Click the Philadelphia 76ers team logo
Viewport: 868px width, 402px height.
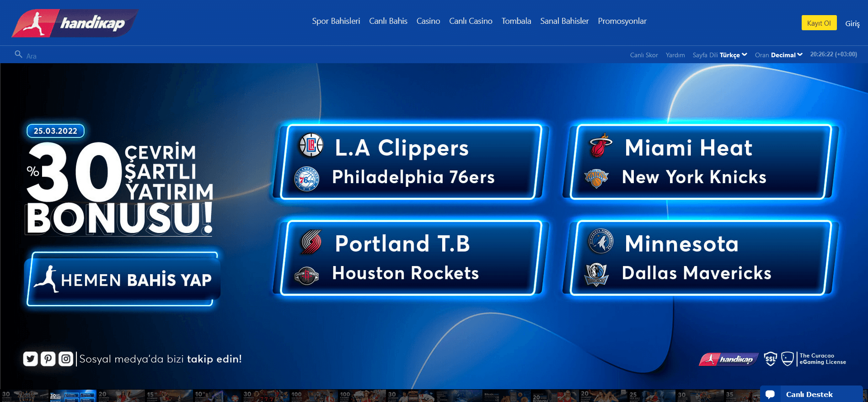click(307, 179)
